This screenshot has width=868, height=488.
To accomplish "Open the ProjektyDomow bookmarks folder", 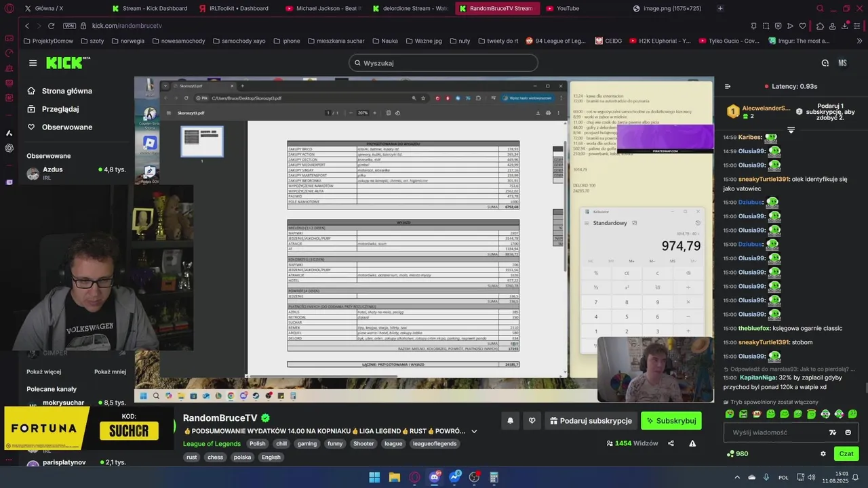I will 48,41.
